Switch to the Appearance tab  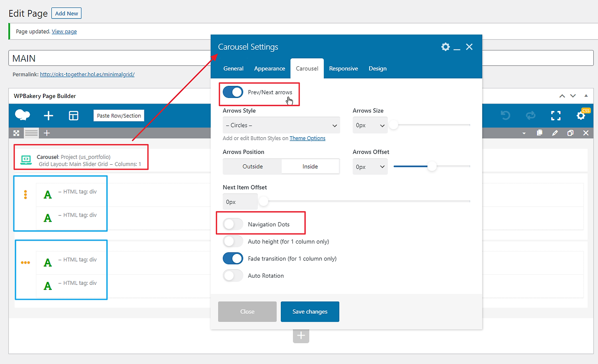[270, 69]
